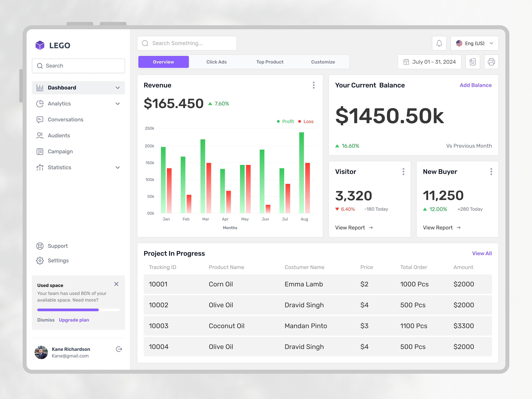Click the export report icon

click(x=473, y=62)
